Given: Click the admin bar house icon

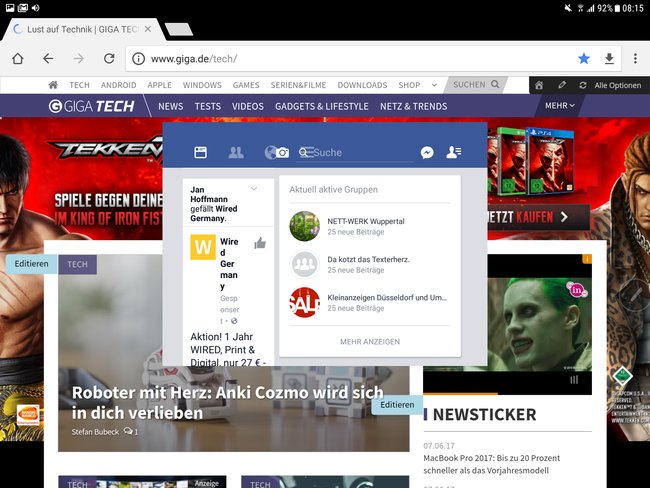Looking at the screenshot, I should [x=539, y=85].
